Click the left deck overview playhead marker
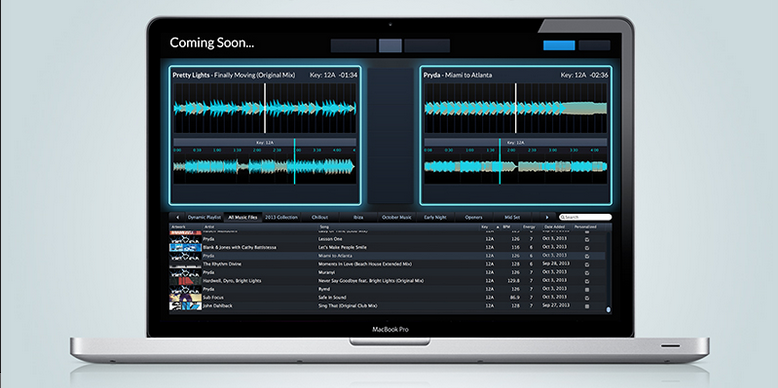778x388 pixels. pyautogui.click(x=294, y=161)
